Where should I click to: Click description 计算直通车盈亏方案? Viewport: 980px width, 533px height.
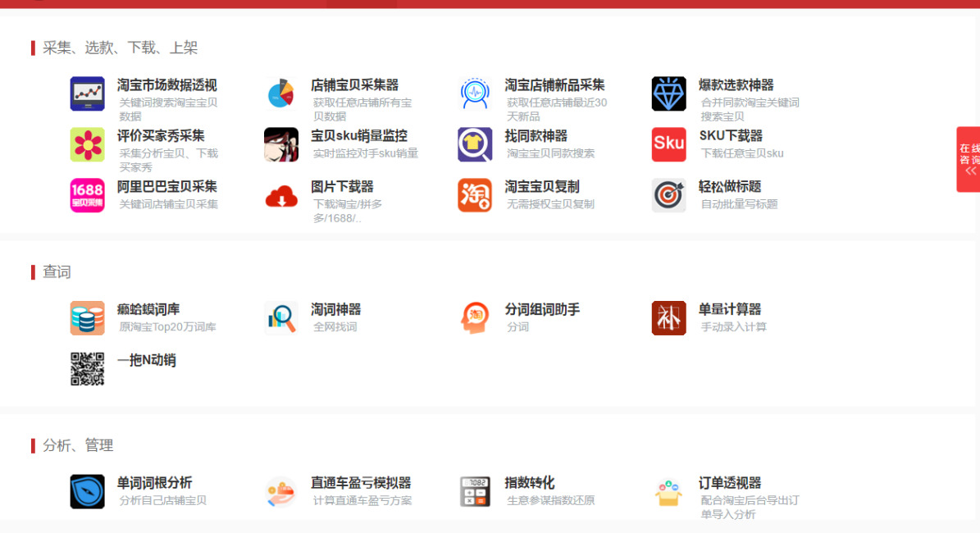tap(362, 500)
